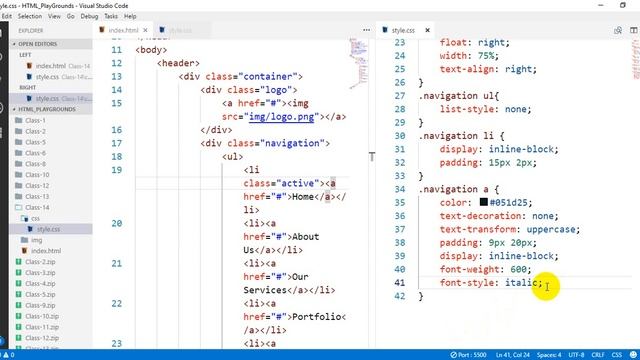Click the font-style: italic line

tap(491, 282)
